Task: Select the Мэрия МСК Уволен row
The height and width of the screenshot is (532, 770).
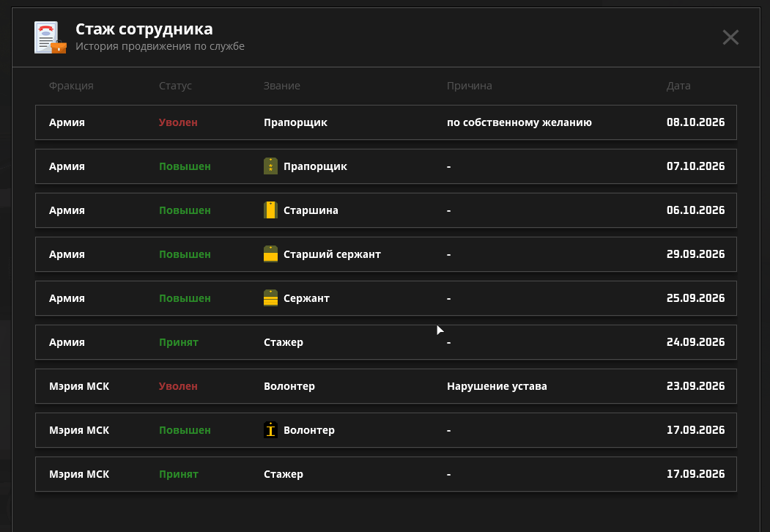Action: point(386,386)
